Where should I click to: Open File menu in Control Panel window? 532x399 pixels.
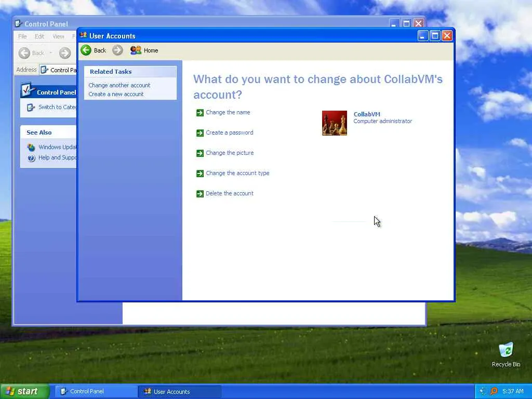coord(22,36)
